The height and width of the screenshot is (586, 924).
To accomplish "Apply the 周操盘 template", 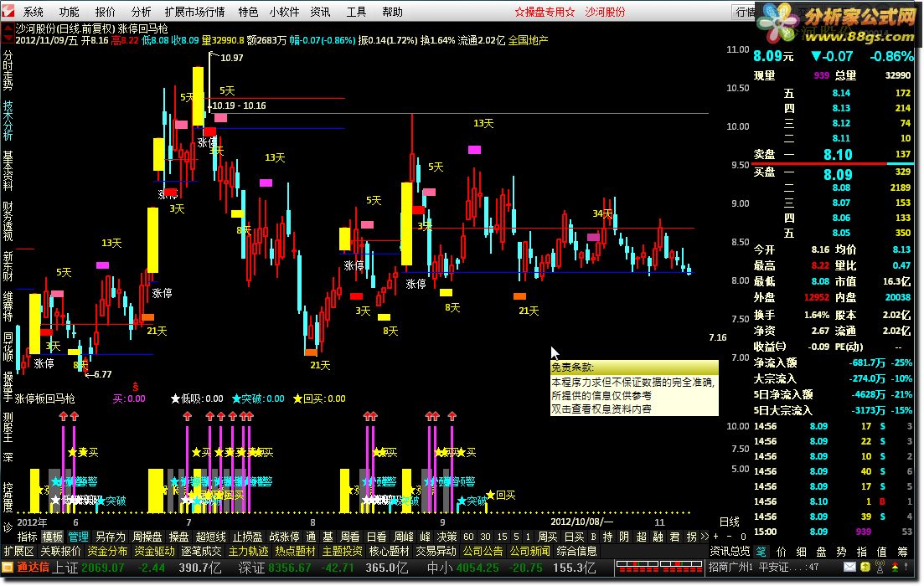I will 147,537.
